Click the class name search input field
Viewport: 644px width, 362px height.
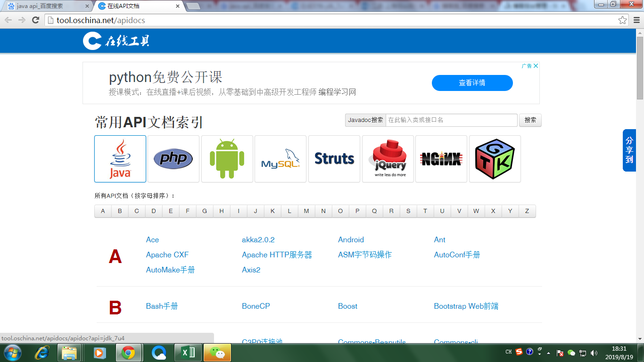click(x=452, y=120)
